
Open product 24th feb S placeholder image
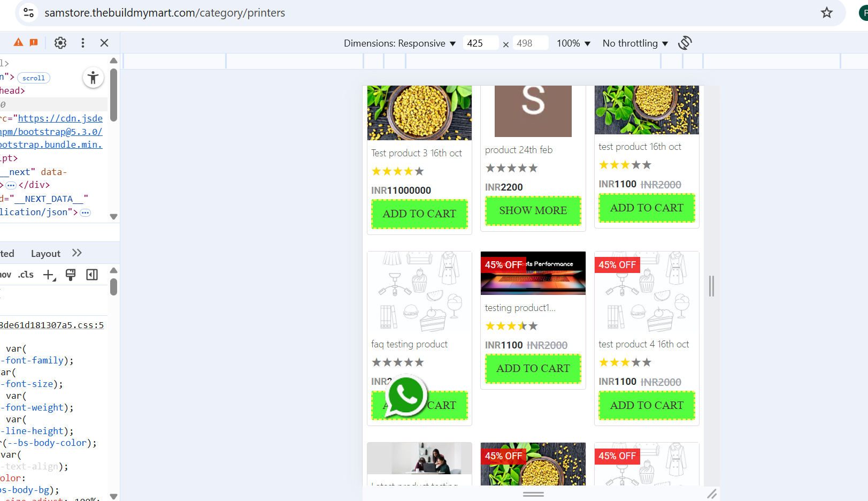533,111
